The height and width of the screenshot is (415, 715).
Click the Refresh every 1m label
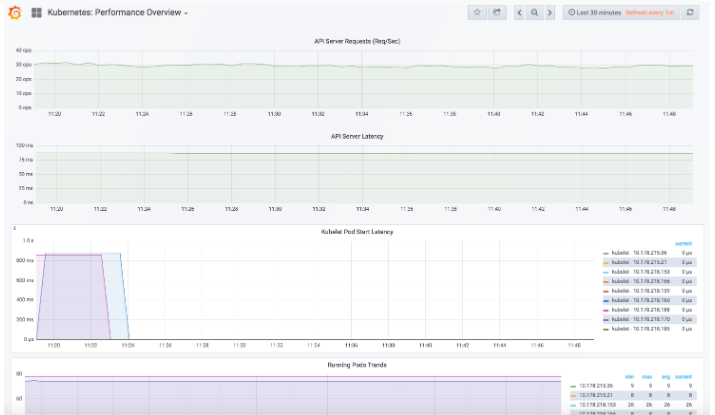coord(650,13)
